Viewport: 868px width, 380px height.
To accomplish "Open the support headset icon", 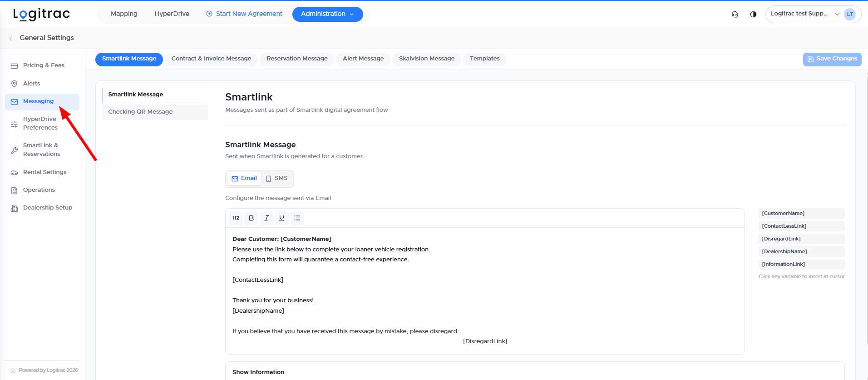I will click(735, 14).
